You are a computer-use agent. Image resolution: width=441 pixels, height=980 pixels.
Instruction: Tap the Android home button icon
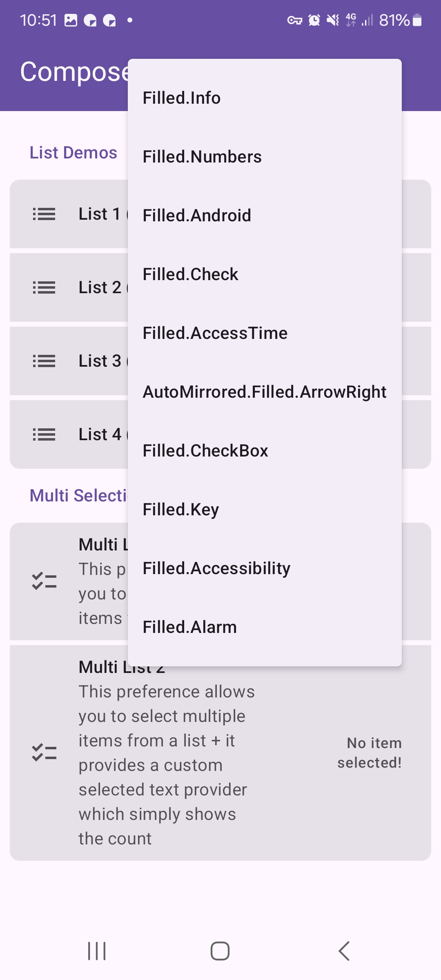click(x=220, y=951)
